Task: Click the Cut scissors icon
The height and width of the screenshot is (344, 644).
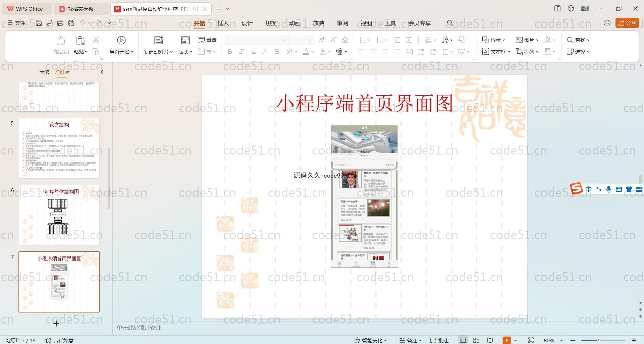Action: point(96,40)
